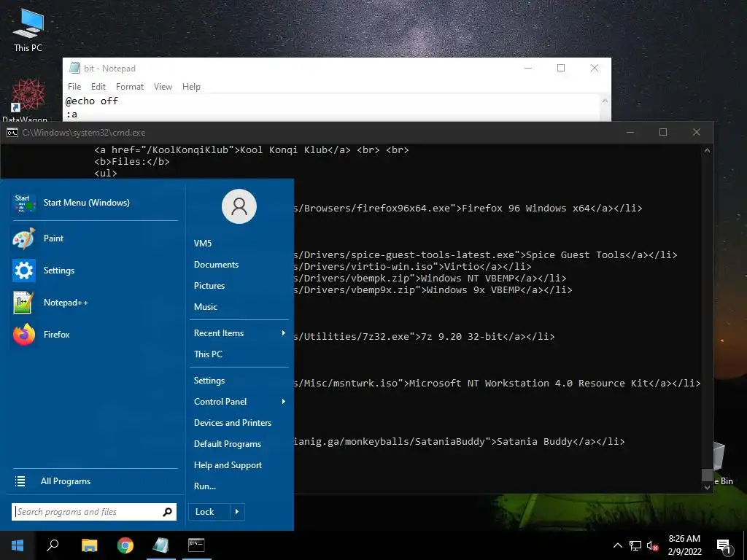Open the Run... dialog
The image size is (747, 560).
coord(239,486)
